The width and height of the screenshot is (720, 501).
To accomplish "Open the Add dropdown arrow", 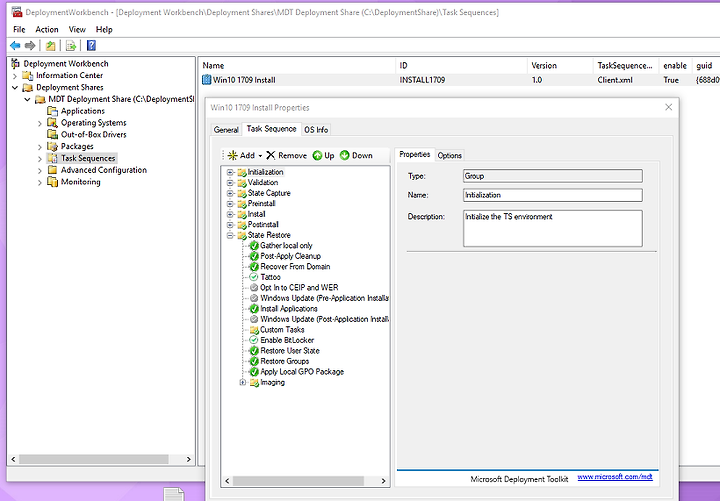I will 260,156.
